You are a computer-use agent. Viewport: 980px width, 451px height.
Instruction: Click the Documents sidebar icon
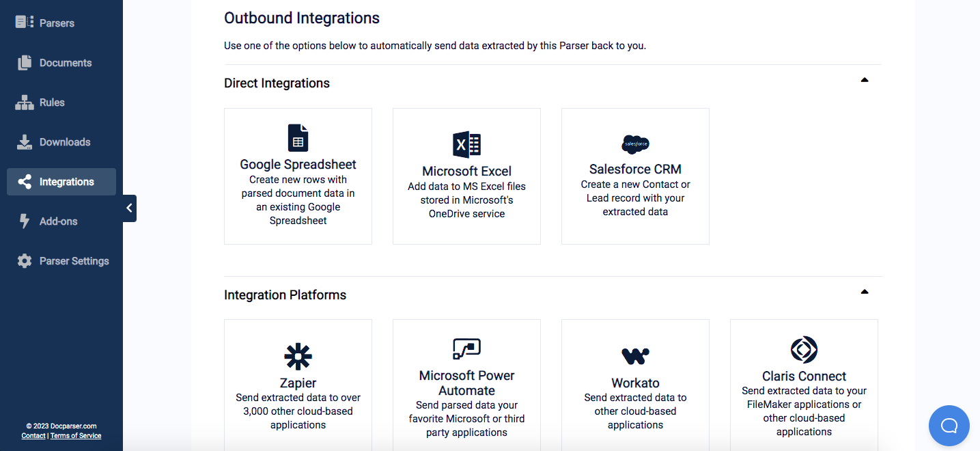tap(25, 62)
